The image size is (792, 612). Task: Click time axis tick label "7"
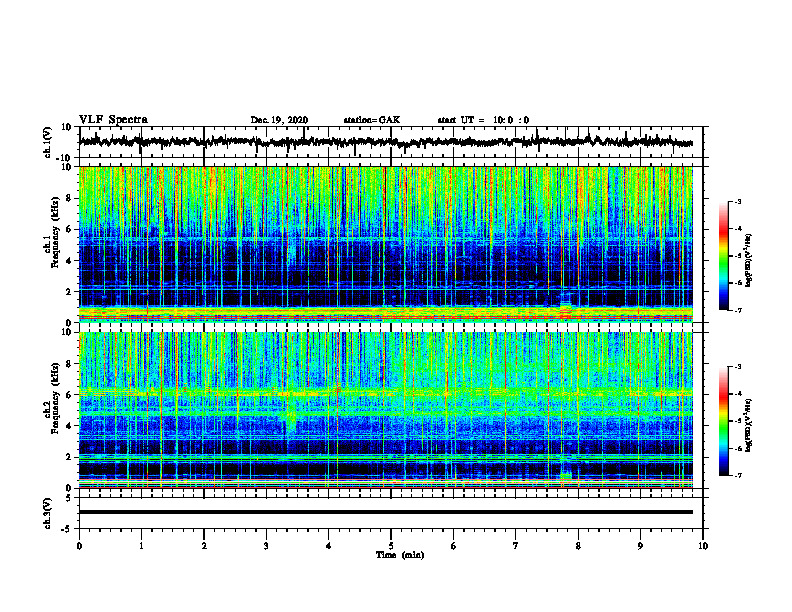[516, 546]
